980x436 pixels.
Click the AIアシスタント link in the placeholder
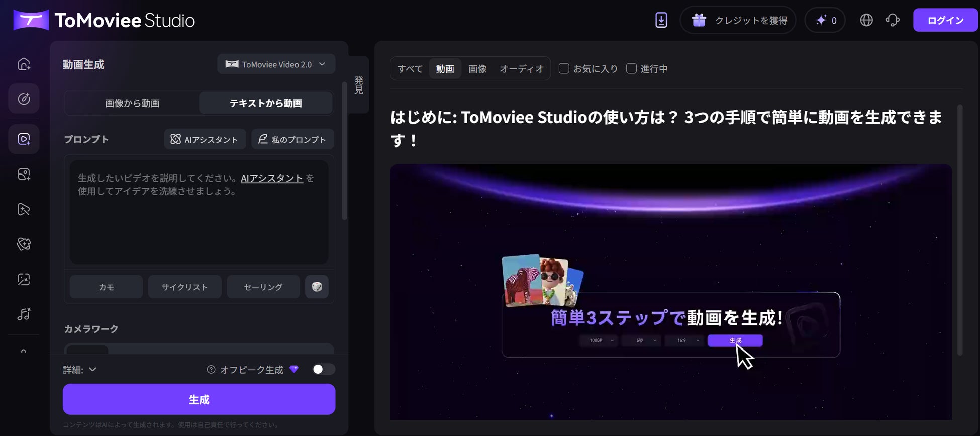[272, 178]
